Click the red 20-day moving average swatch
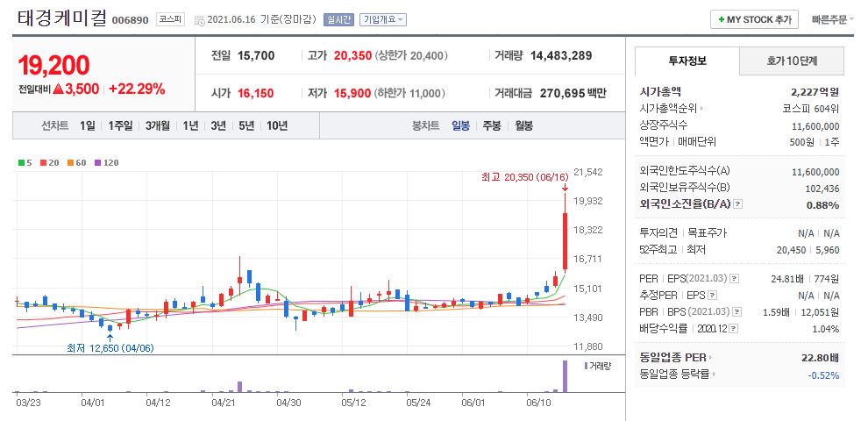868x421 pixels. [x=43, y=163]
